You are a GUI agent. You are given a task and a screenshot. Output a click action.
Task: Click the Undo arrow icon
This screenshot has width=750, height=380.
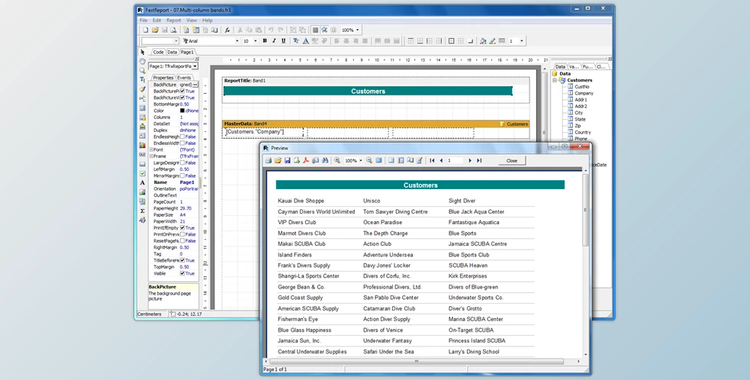(x=271, y=30)
